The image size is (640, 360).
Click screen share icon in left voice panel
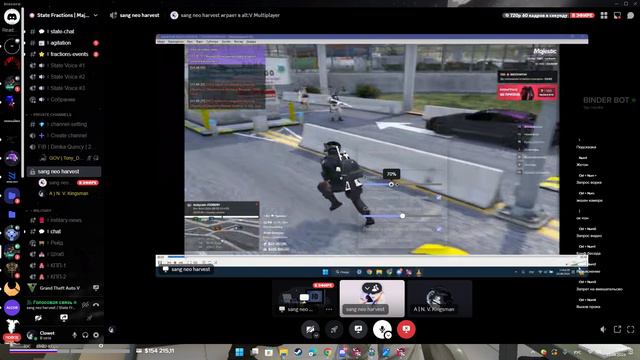pyautogui.click(x=64, y=318)
